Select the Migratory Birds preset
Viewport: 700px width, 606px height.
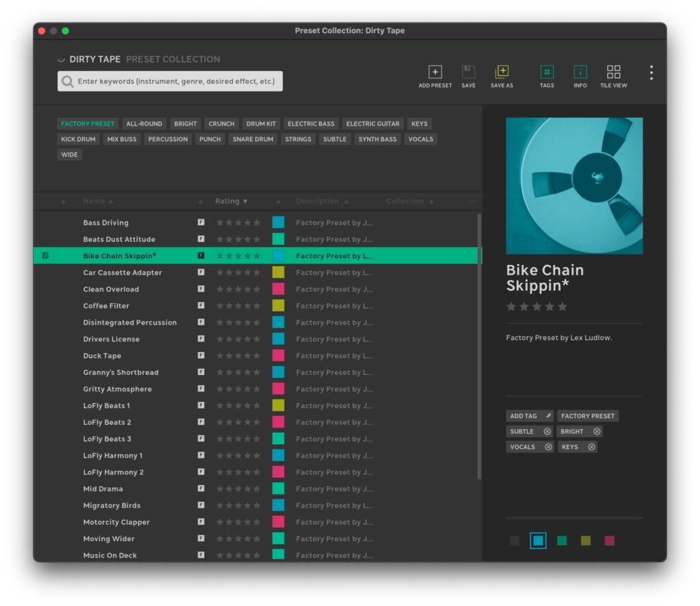pos(111,506)
